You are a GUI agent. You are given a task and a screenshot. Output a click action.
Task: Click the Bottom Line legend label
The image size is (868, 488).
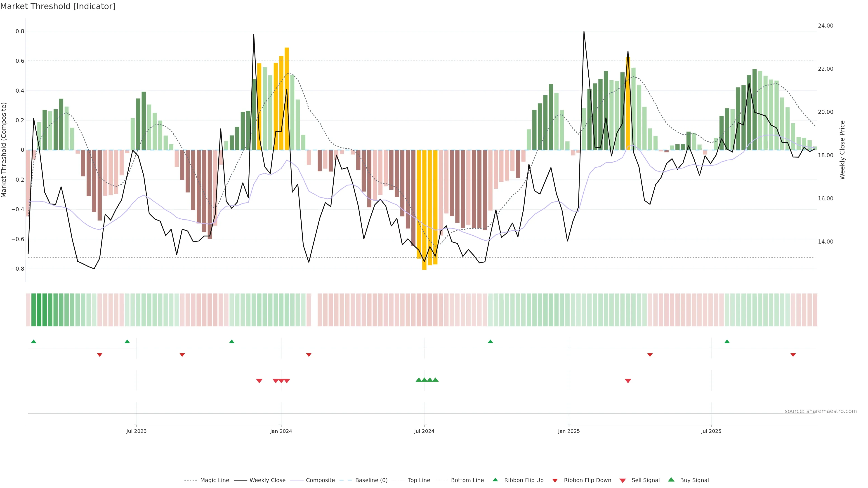tap(467, 480)
